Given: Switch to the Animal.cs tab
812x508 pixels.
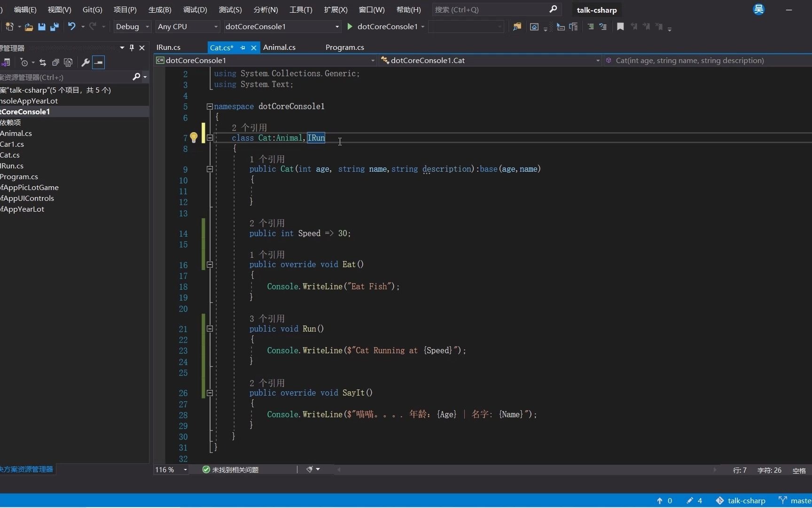Looking at the screenshot, I should (279, 48).
